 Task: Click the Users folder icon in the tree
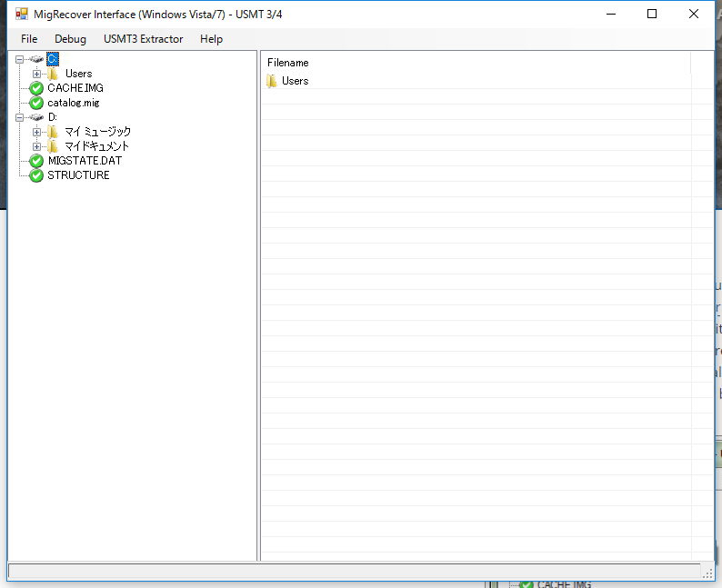(54, 74)
